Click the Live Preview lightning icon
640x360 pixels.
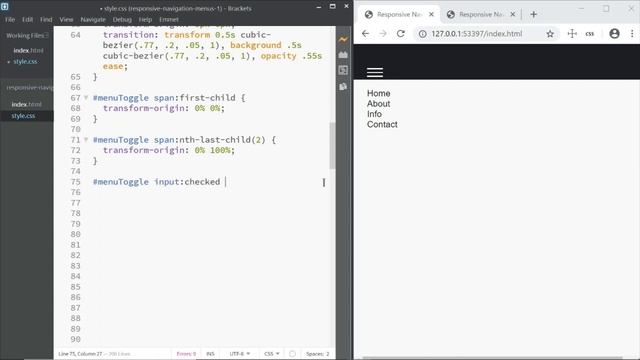[x=343, y=40]
